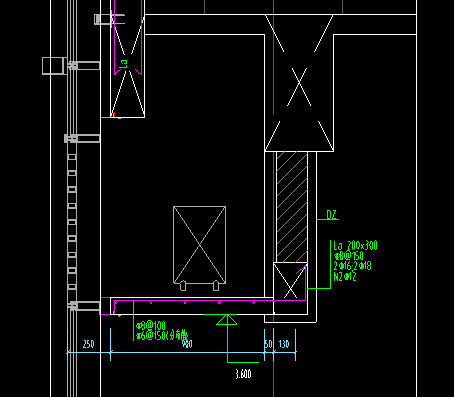Click the N2Φ12 annotation line
The image size is (454, 397).
[345, 276]
